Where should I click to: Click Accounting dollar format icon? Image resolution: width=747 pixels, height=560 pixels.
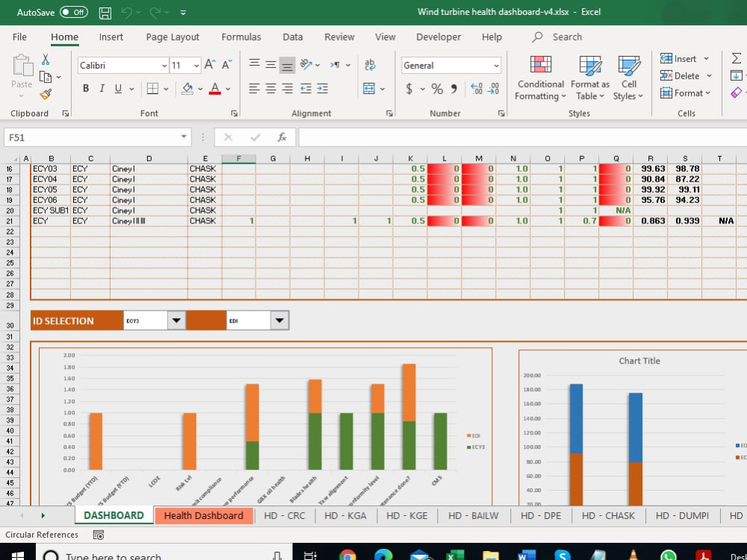(409, 89)
